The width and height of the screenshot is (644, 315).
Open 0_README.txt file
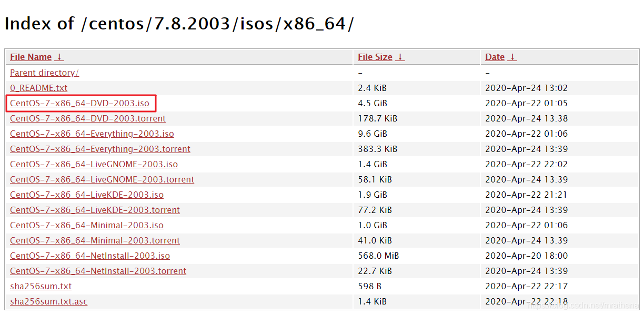[38, 88]
